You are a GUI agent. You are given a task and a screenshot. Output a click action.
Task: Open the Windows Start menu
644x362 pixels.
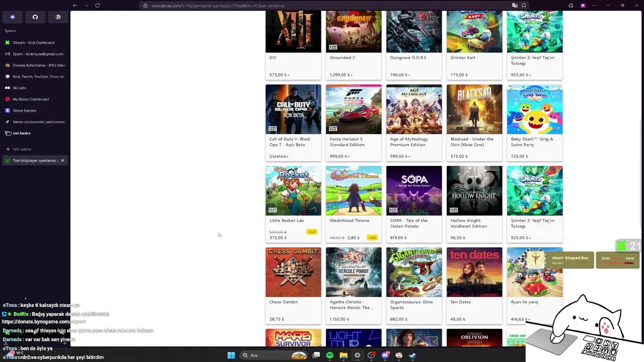[x=231, y=355]
